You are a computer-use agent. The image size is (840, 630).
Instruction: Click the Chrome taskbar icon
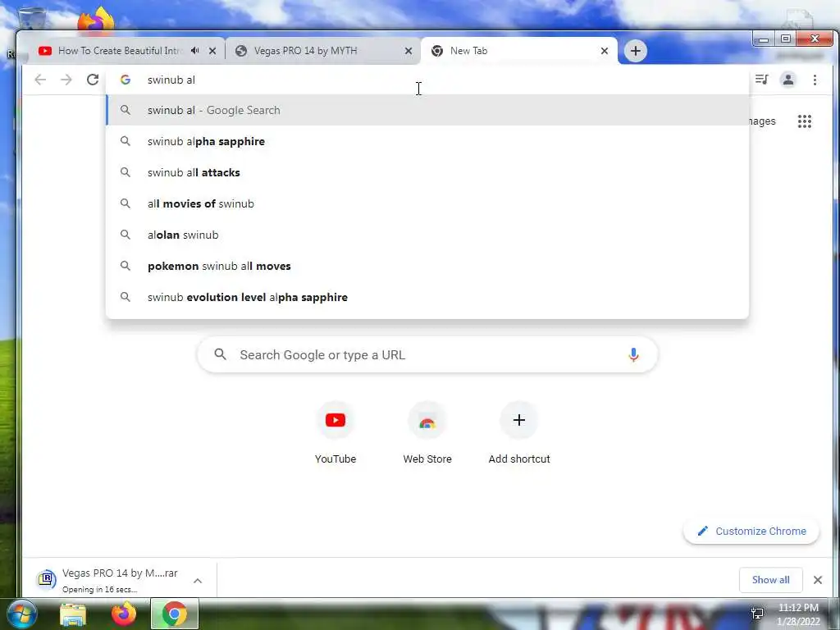tap(175, 614)
